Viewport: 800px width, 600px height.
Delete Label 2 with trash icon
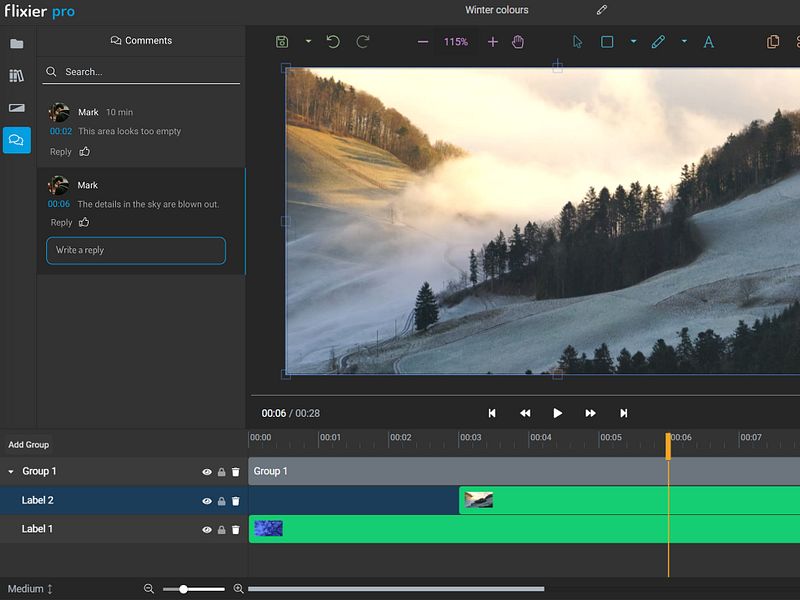point(236,501)
